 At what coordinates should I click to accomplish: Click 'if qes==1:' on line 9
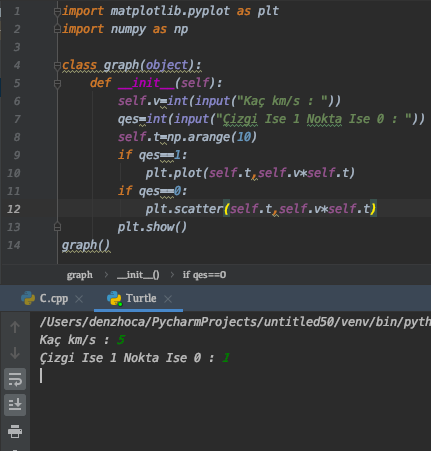(x=152, y=155)
